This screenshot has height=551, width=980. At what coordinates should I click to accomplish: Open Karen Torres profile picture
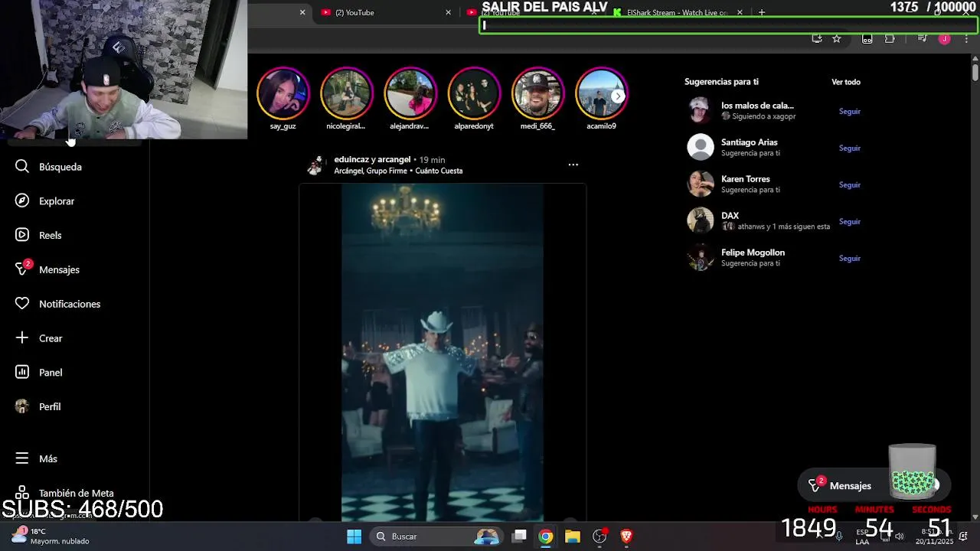(x=701, y=184)
